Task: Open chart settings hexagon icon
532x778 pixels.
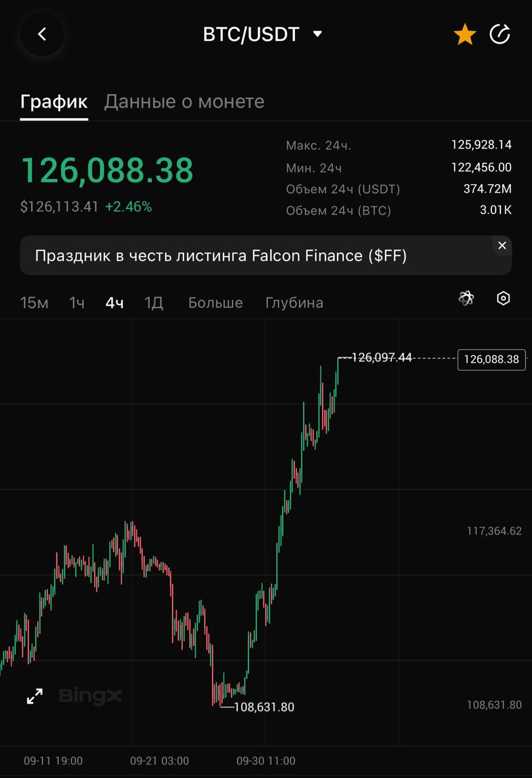Action: point(503,298)
